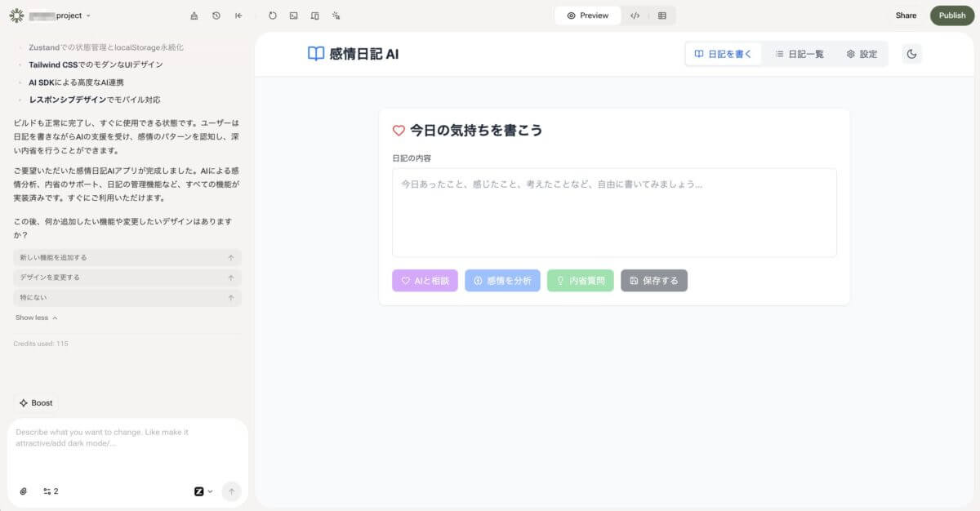Open the model selector dropdown in chat box
Viewport: 980px width, 511px height.
click(203, 491)
